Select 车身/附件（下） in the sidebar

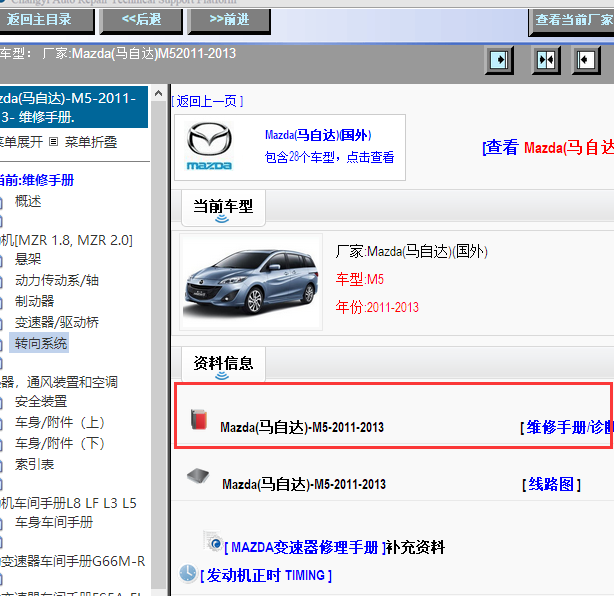coord(60,444)
